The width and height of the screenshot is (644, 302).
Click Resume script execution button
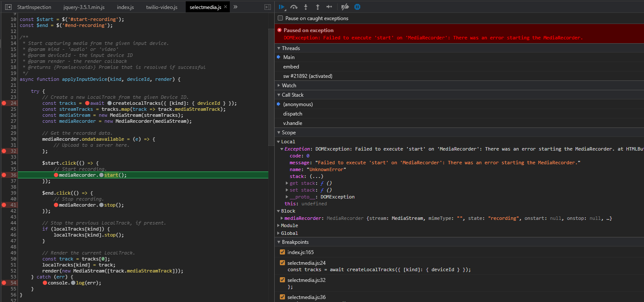[x=282, y=7]
